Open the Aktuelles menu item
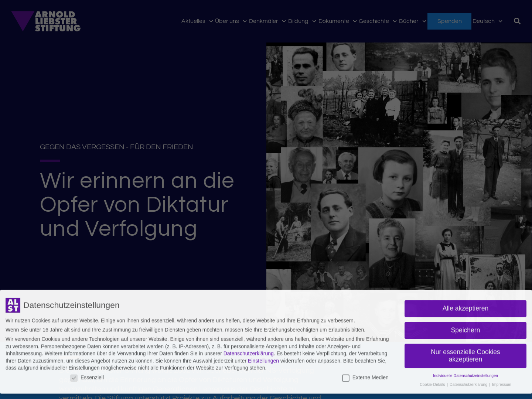Image resolution: width=532 pixels, height=399 pixels. pyautogui.click(x=193, y=21)
